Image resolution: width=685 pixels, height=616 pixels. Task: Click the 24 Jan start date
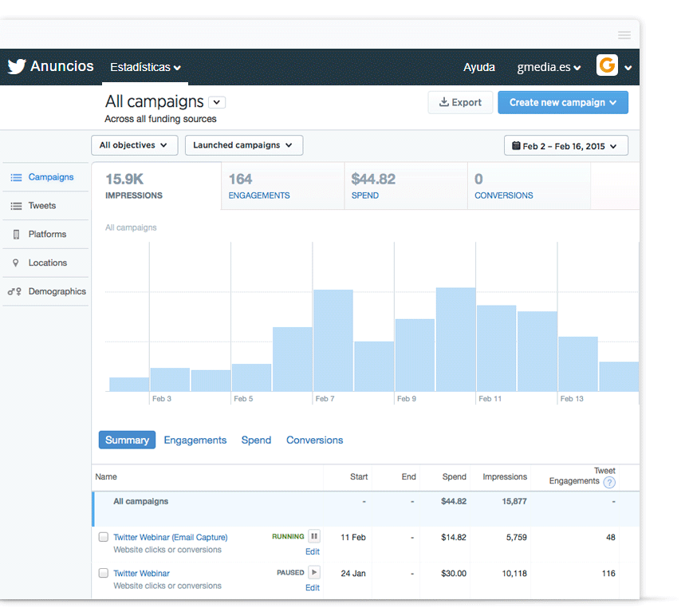coord(353,573)
